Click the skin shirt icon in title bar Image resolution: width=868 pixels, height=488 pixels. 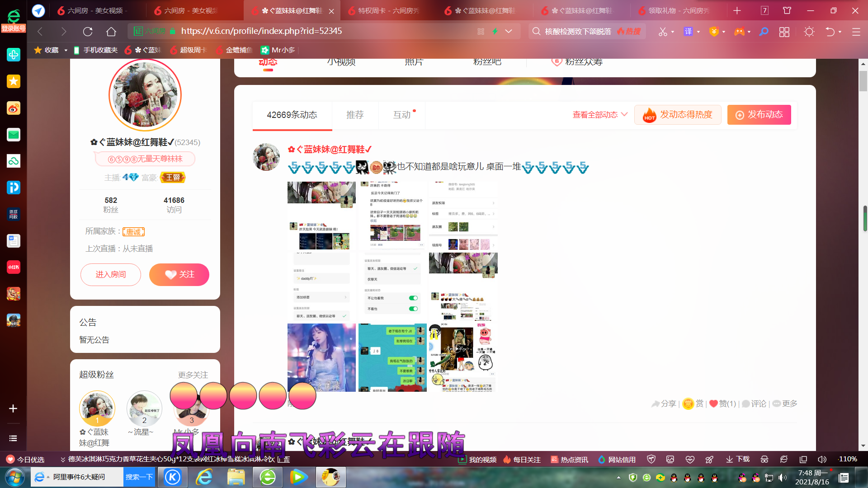(x=787, y=10)
